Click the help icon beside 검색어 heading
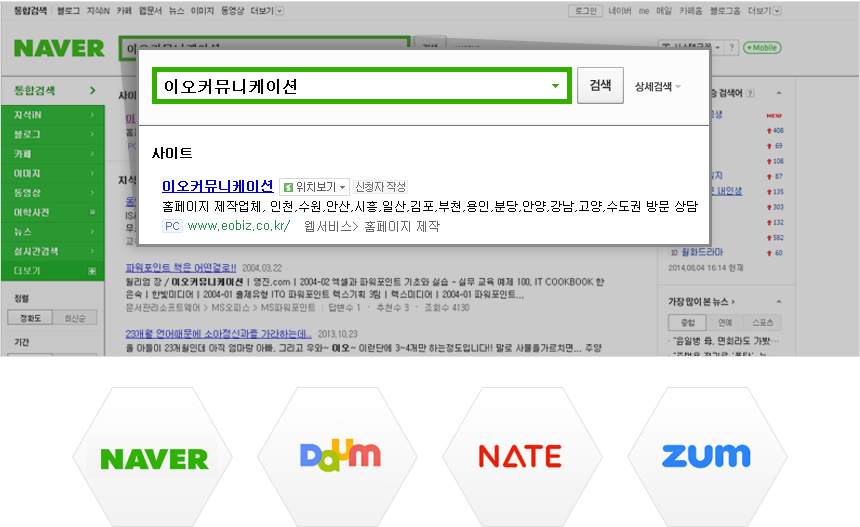 point(751,93)
